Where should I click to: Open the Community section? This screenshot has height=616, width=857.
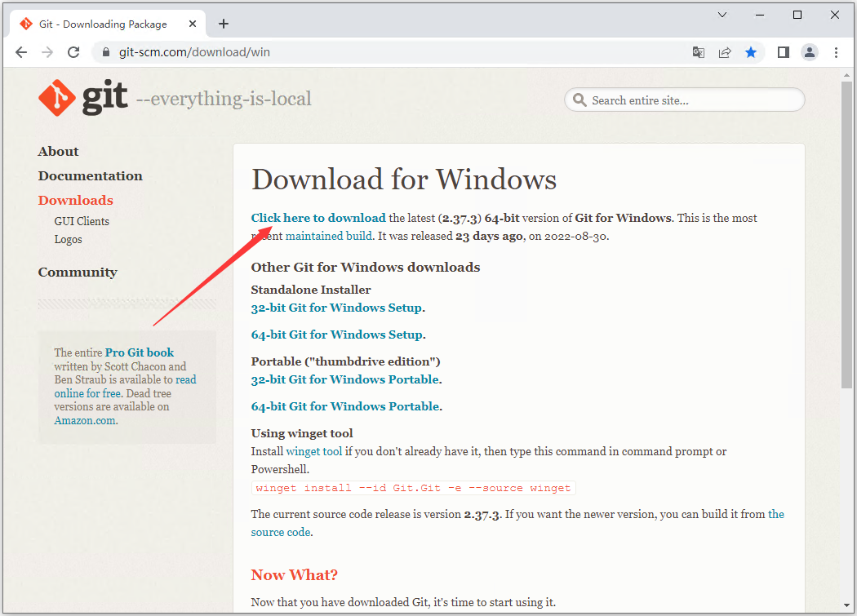click(78, 273)
